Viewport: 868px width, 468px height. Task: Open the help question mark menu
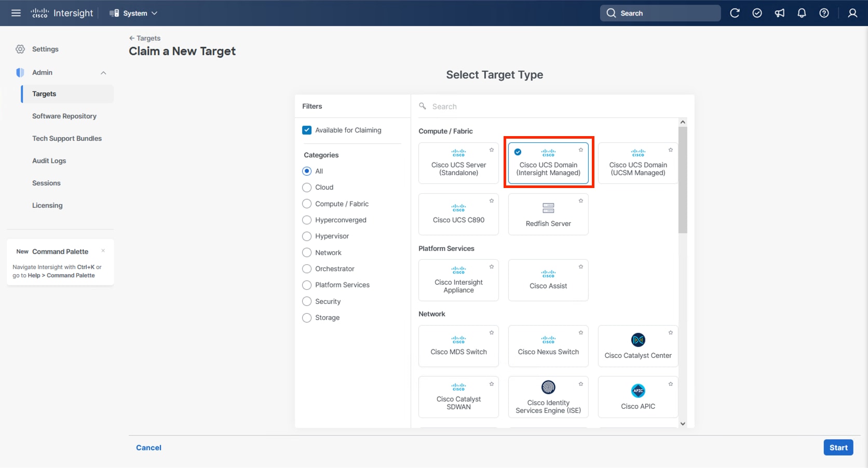pos(824,13)
